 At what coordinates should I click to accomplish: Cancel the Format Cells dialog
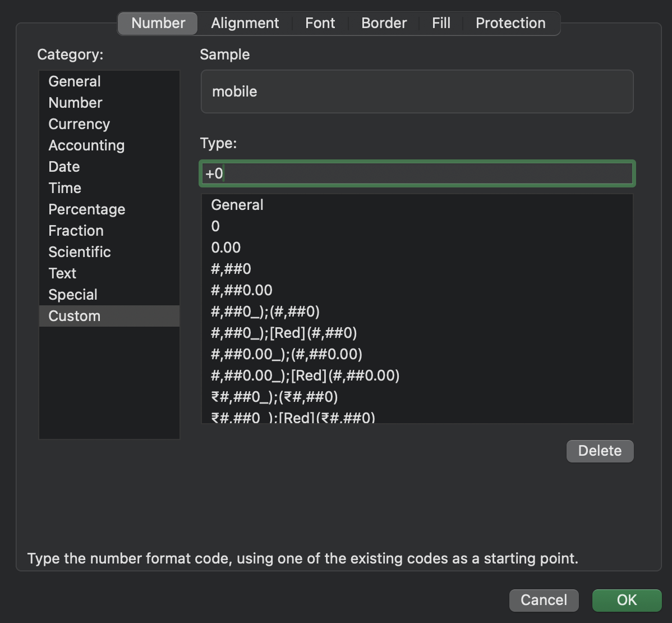544,600
